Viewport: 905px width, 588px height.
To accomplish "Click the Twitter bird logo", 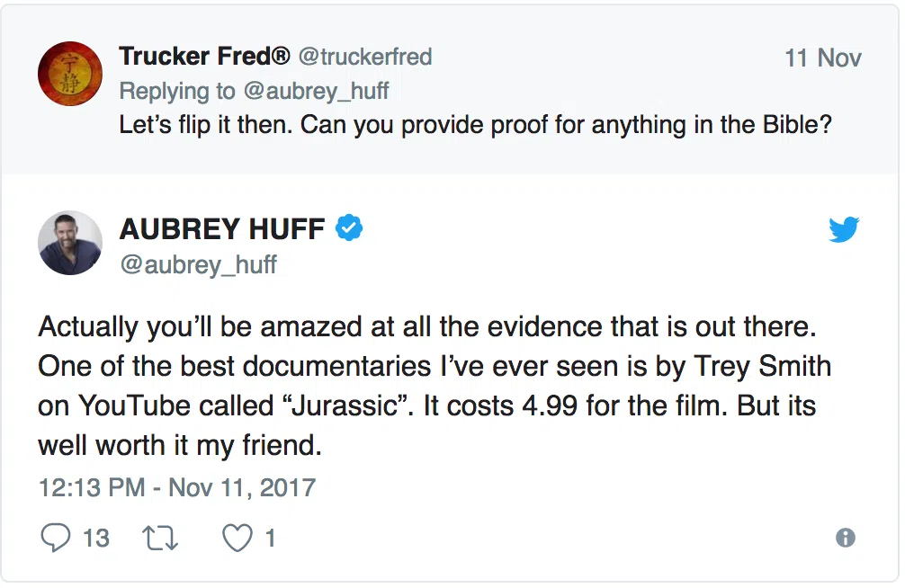I will pyautogui.click(x=844, y=230).
